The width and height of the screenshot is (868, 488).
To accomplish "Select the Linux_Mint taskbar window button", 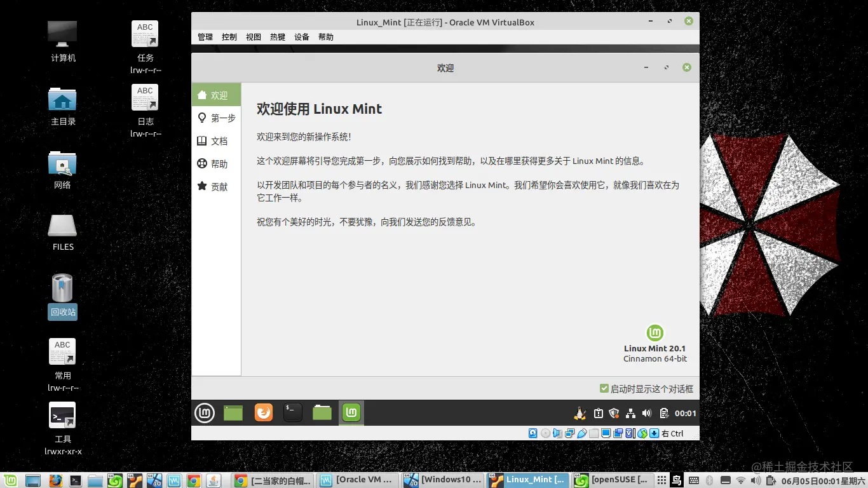I will click(x=527, y=480).
